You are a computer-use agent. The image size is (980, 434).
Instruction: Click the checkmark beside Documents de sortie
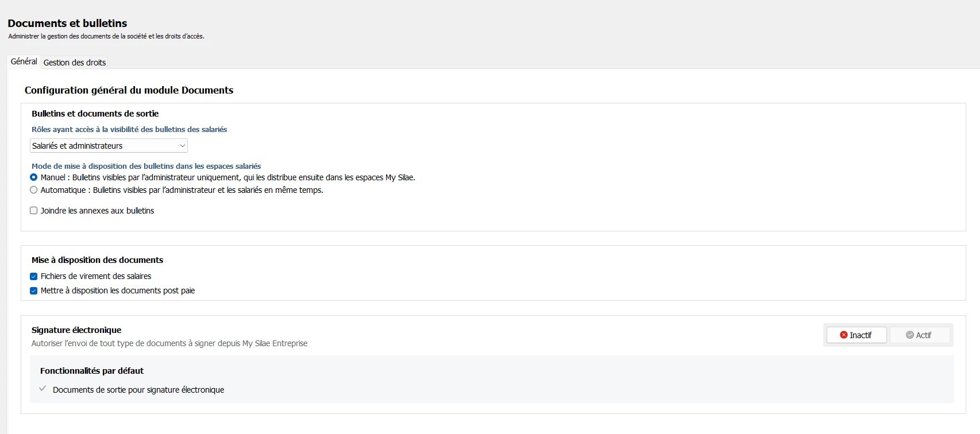[43, 389]
